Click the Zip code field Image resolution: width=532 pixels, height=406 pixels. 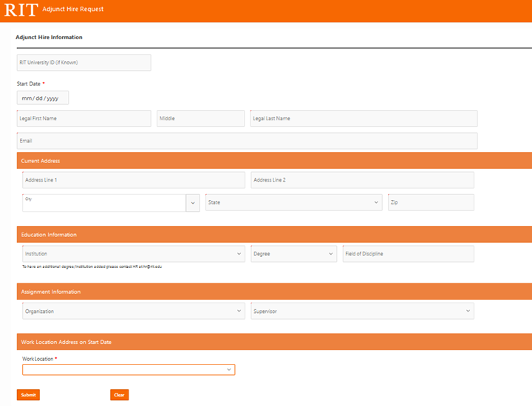[431, 203]
